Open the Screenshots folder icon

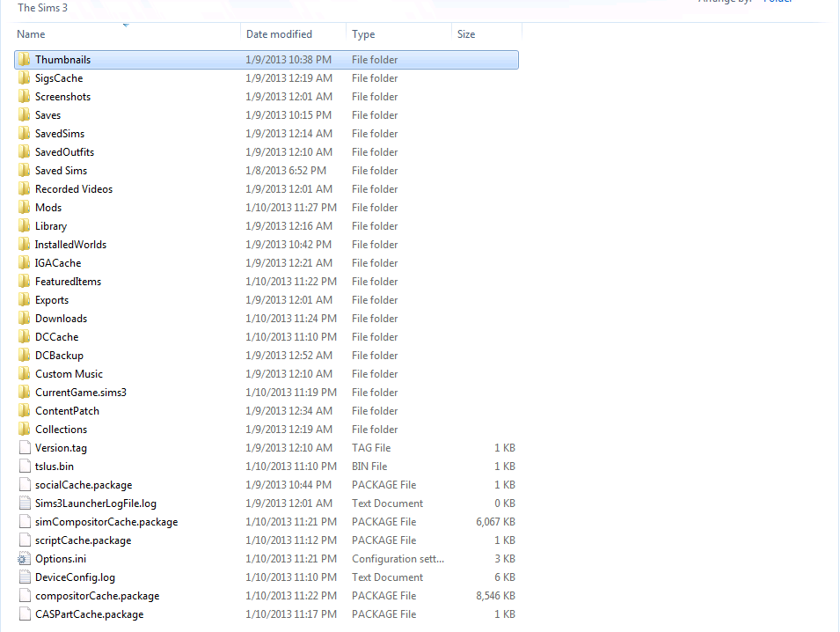click(x=25, y=96)
